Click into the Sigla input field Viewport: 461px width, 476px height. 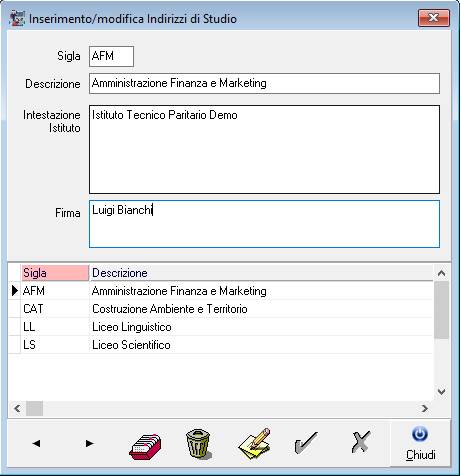(x=111, y=56)
